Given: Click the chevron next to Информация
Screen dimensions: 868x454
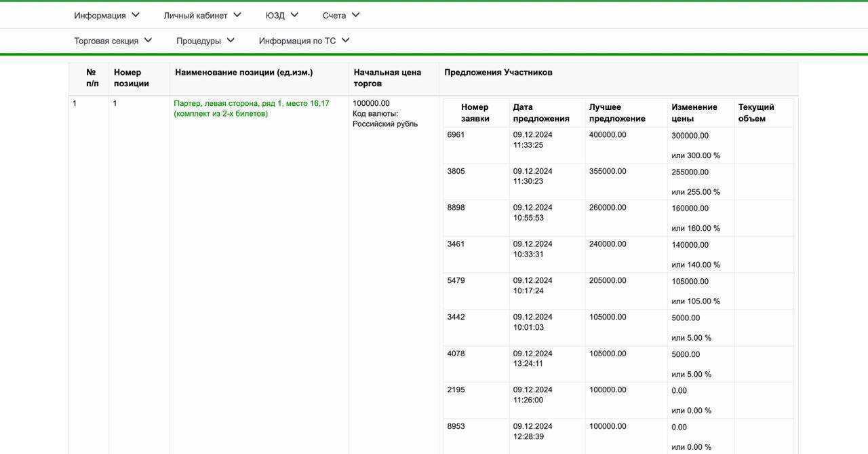Looking at the screenshot, I should click(136, 15).
